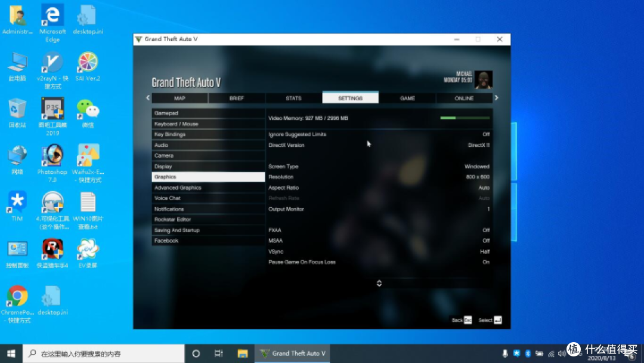Viewport: 644px width, 363px height.
Task: Open the Control Panel desktop icon
Action: click(17, 254)
